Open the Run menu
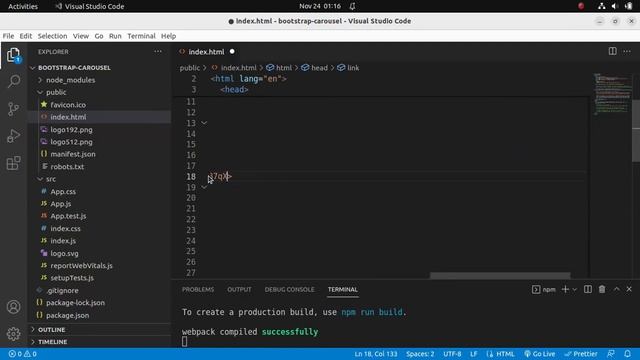This screenshot has height=360, width=640. [115, 36]
